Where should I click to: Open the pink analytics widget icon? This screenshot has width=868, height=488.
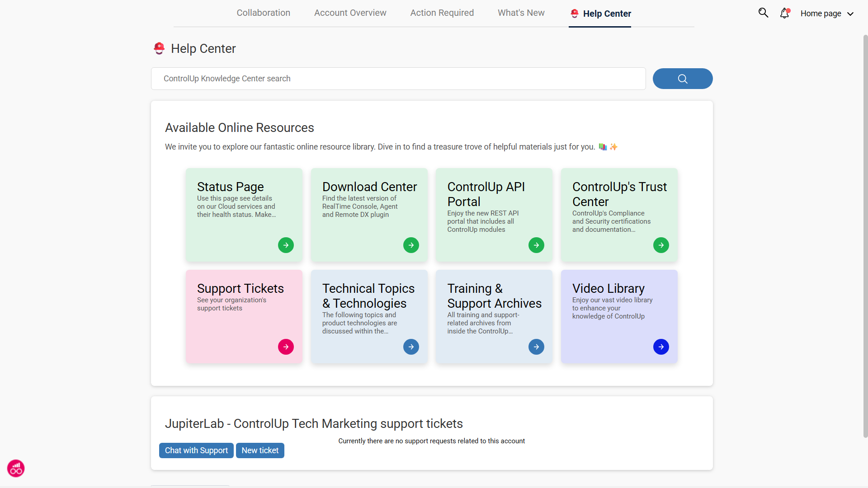tap(16, 469)
